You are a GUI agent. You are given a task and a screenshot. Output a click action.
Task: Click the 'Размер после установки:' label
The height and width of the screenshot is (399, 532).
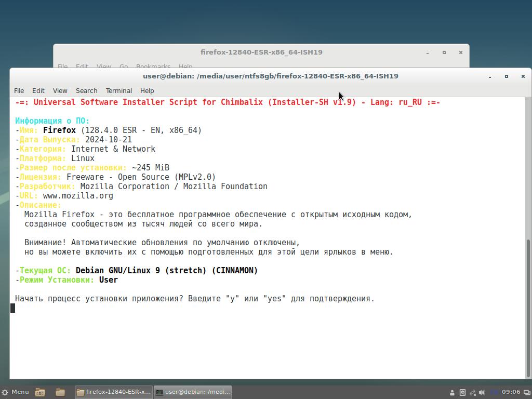(73, 168)
